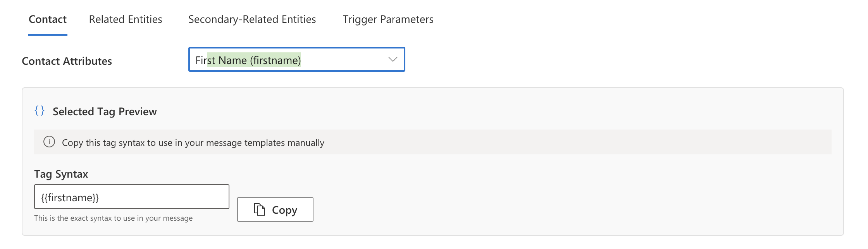Click the Selected Tag Preview heading
This screenshot has width=868, height=249.
105,112
